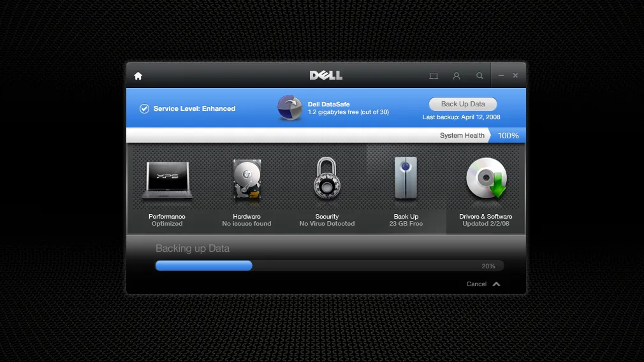Click the '23 GB Free' status text

pyautogui.click(x=406, y=224)
